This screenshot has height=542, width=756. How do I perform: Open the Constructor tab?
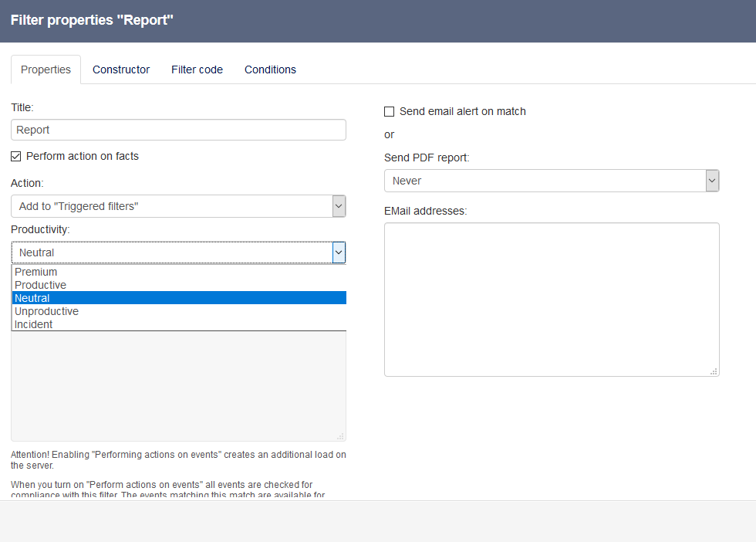coord(121,69)
